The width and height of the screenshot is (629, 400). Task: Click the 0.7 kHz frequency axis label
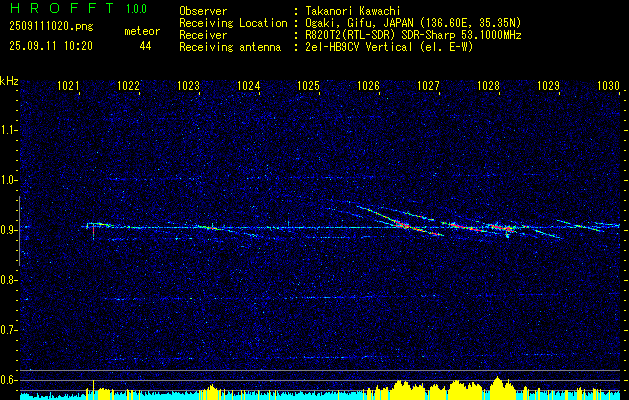9,330
